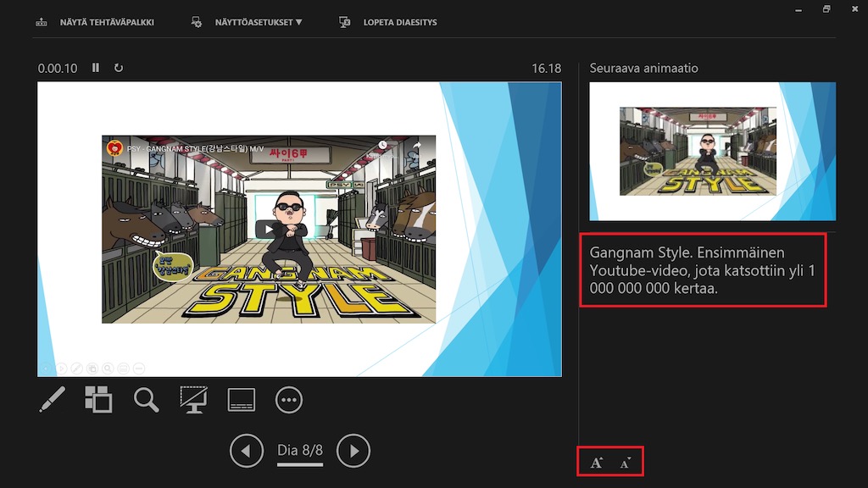Open the see all slides grid
Viewport: 868px width, 488px height.
98,400
